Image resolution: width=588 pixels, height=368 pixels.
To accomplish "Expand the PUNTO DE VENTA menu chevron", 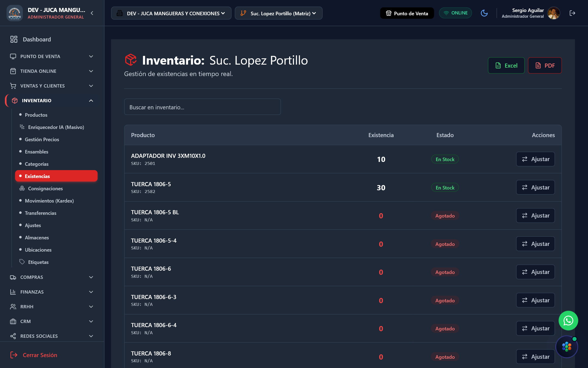I will click(x=91, y=56).
